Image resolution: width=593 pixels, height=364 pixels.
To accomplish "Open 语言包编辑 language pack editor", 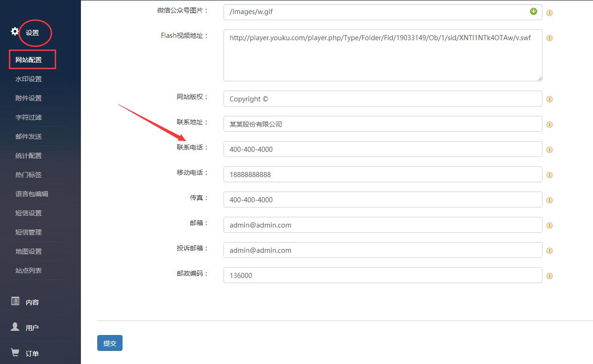I will [x=32, y=194].
